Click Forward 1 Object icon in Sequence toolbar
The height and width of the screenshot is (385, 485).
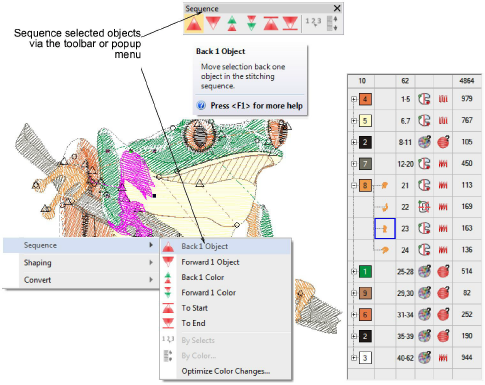213,24
